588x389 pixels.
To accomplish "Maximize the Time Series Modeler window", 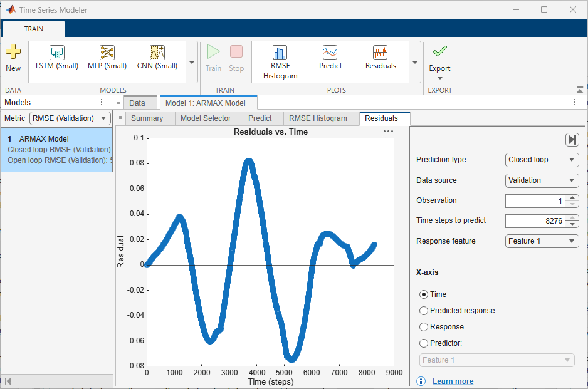I will click(544, 9).
